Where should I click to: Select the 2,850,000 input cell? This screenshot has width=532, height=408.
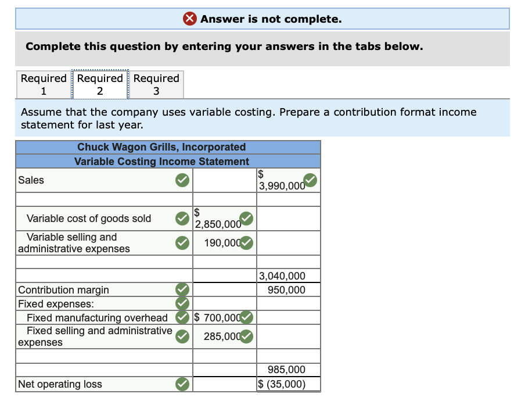point(225,219)
